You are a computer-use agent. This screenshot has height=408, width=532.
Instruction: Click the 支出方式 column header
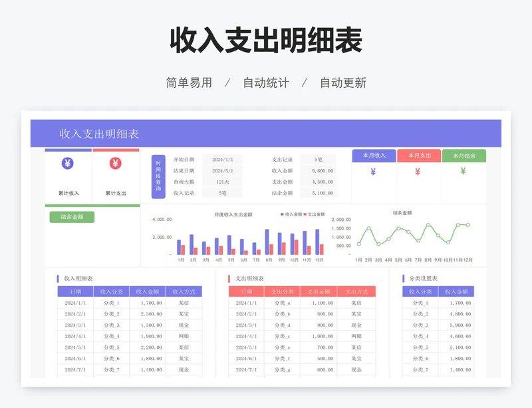356,292
